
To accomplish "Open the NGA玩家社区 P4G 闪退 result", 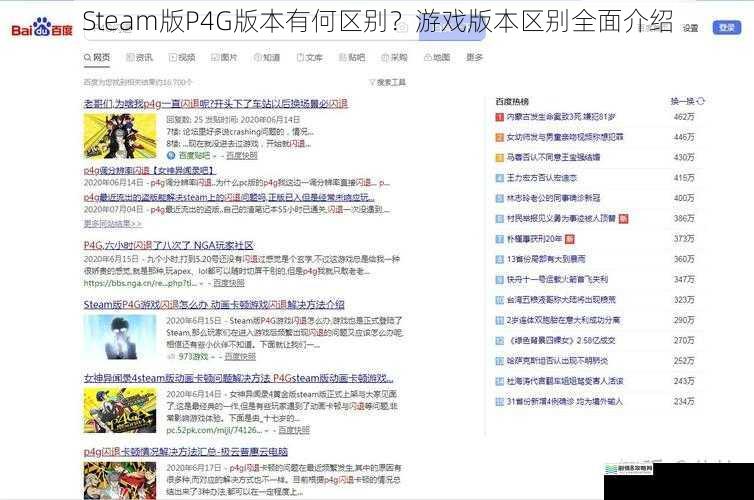I will [x=169, y=245].
